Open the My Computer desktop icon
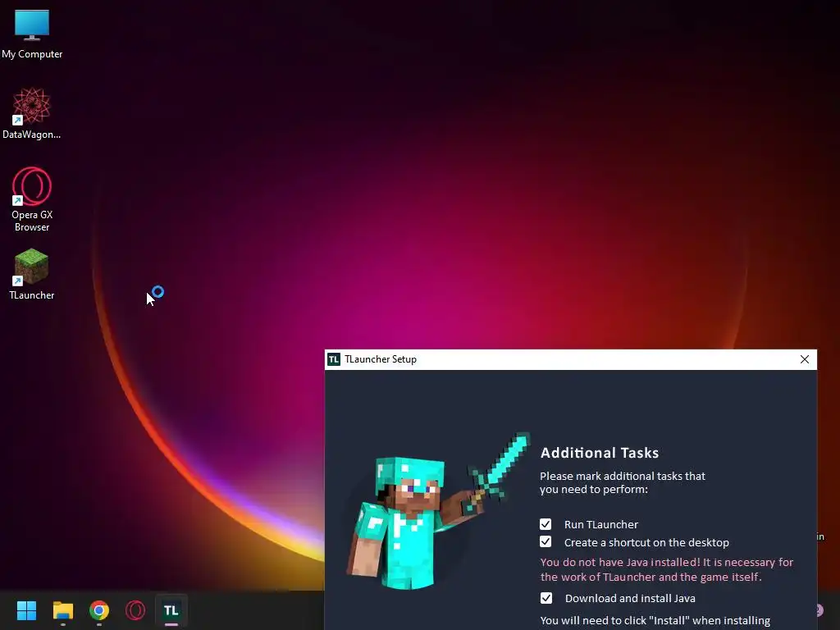The image size is (840, 630). pyautogui.click(x=32, y=34)
